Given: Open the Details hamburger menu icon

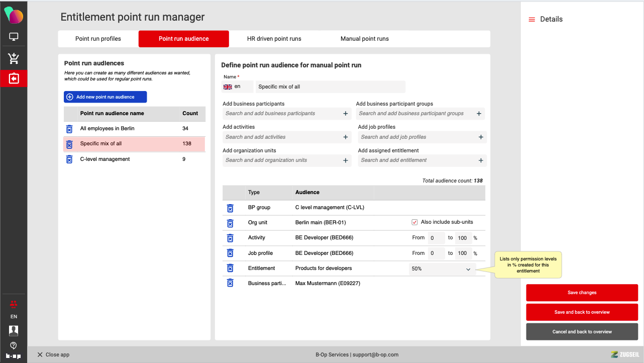Looking at the screenshot, I should click(x=531, y=20).
